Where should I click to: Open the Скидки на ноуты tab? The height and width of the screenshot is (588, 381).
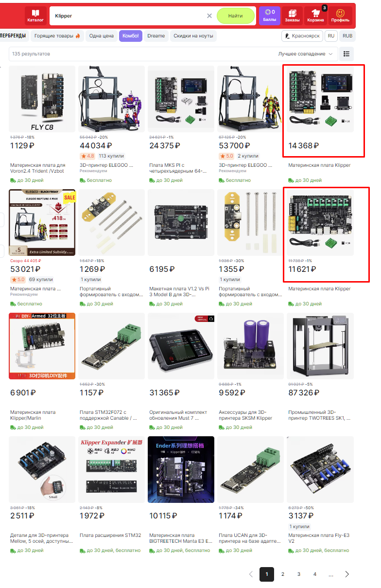point(193,36)
